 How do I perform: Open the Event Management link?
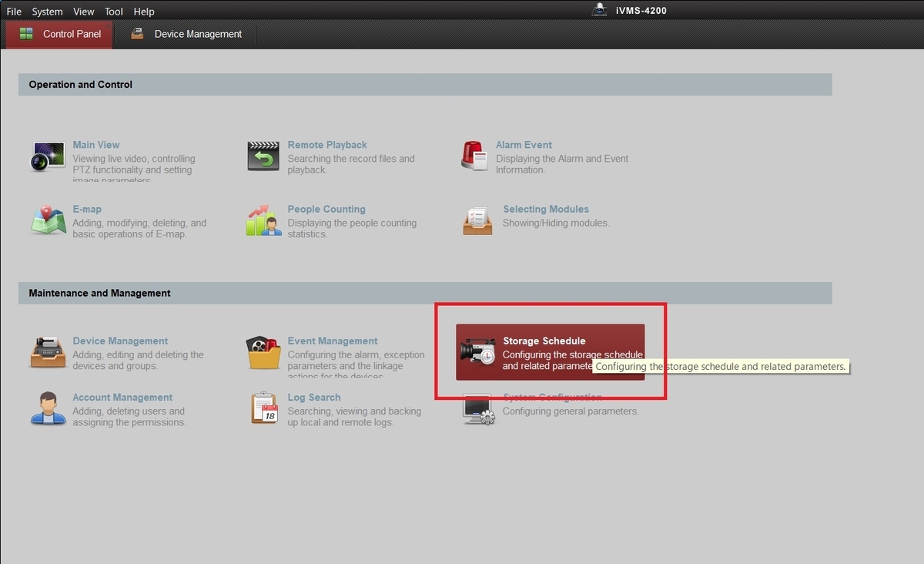(x=333, y=341)
